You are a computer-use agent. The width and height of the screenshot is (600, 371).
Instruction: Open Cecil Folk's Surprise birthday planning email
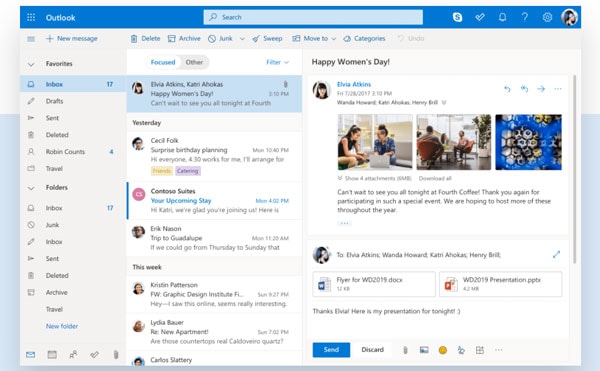tap(214, 156)
